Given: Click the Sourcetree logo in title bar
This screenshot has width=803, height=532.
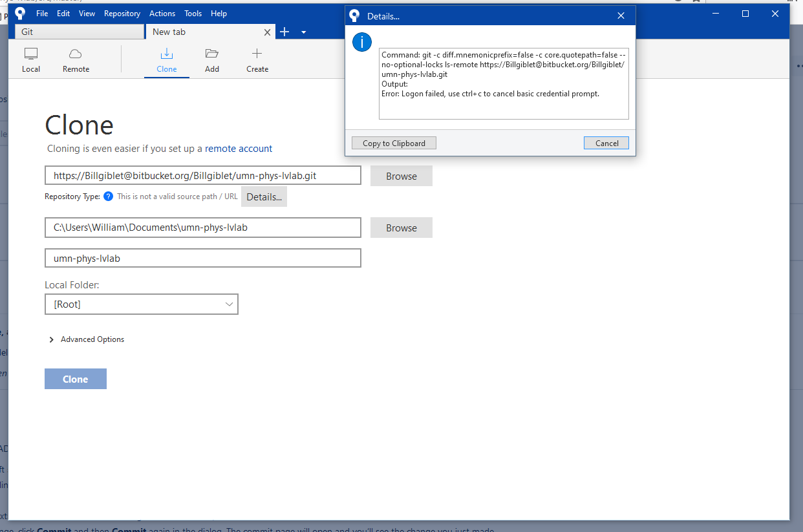Looking at the screenshot, I should [20, 13].
